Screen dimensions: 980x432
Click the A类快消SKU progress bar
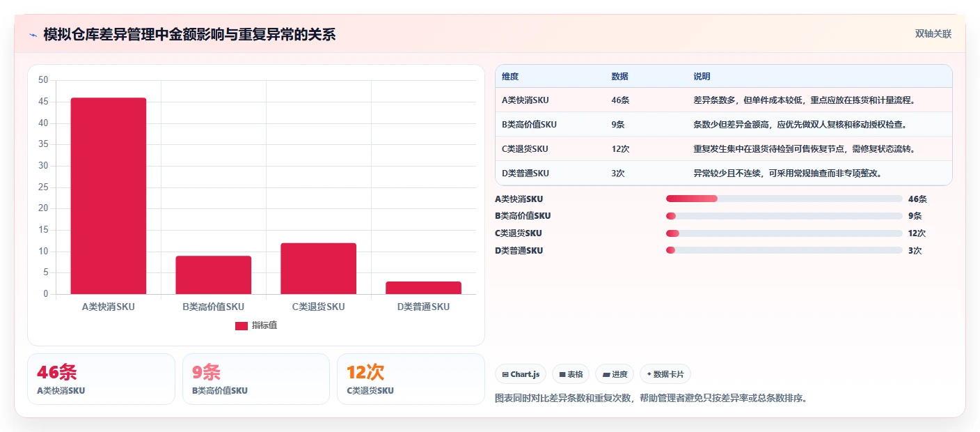point(784,199)
